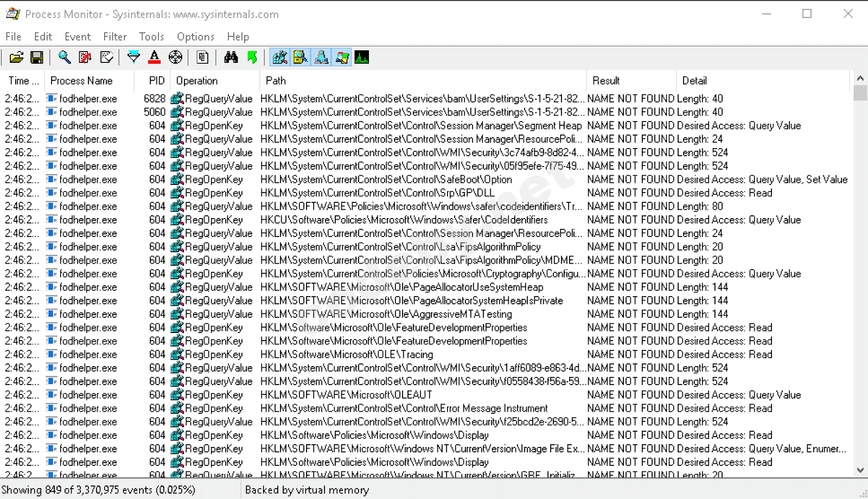Click the registry icon on the SafeBoot\Option row
The height and width of the screenshot is (499, 868).
[x=177, y=180]
